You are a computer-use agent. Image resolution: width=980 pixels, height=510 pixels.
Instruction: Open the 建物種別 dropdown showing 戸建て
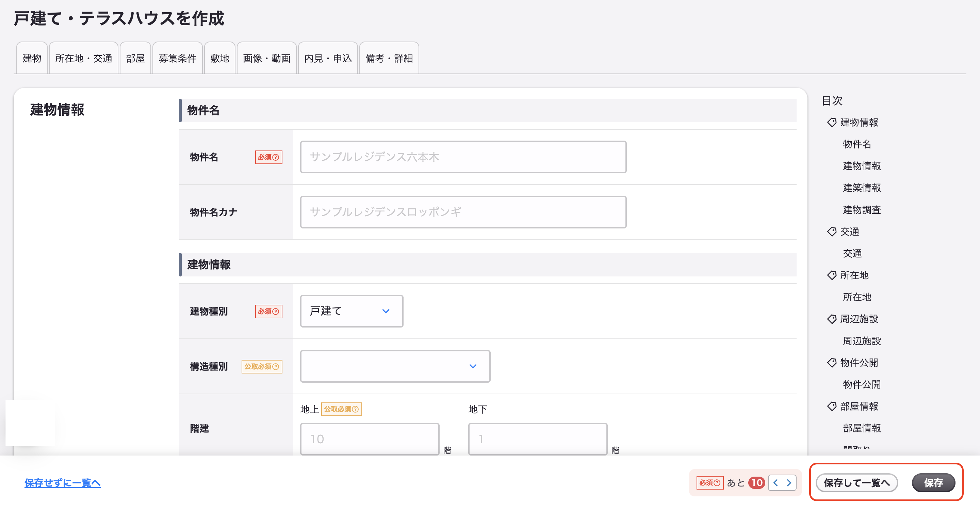[352, 311]
